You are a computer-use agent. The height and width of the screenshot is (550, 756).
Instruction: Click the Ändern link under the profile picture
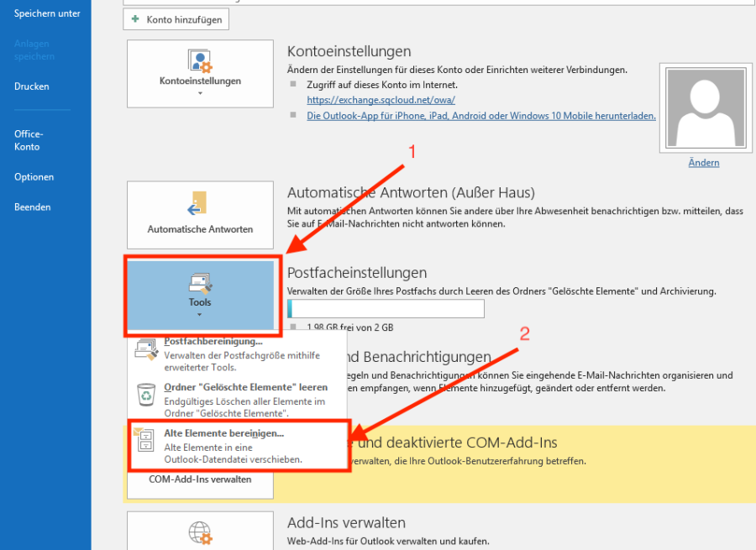point(703,162)
